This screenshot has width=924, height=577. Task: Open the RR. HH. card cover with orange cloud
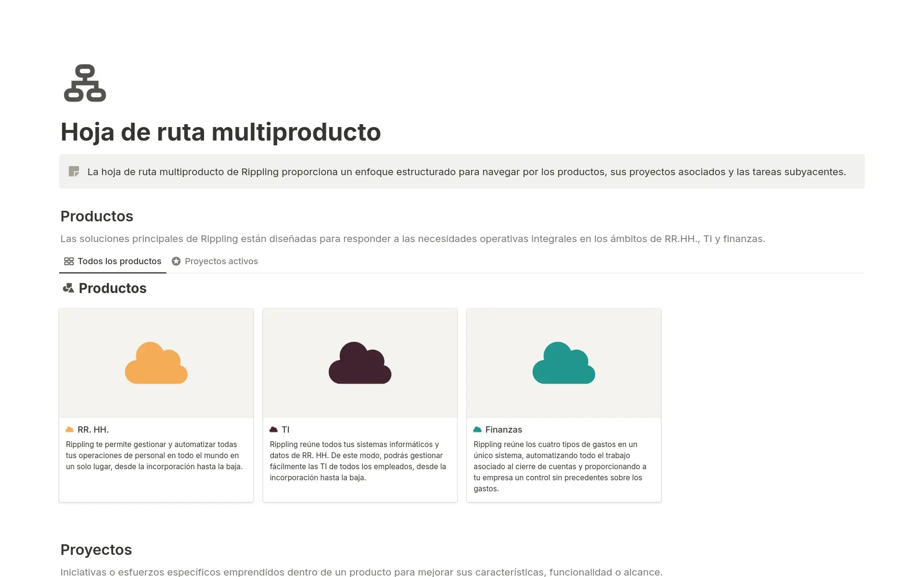tap(156, 363)
